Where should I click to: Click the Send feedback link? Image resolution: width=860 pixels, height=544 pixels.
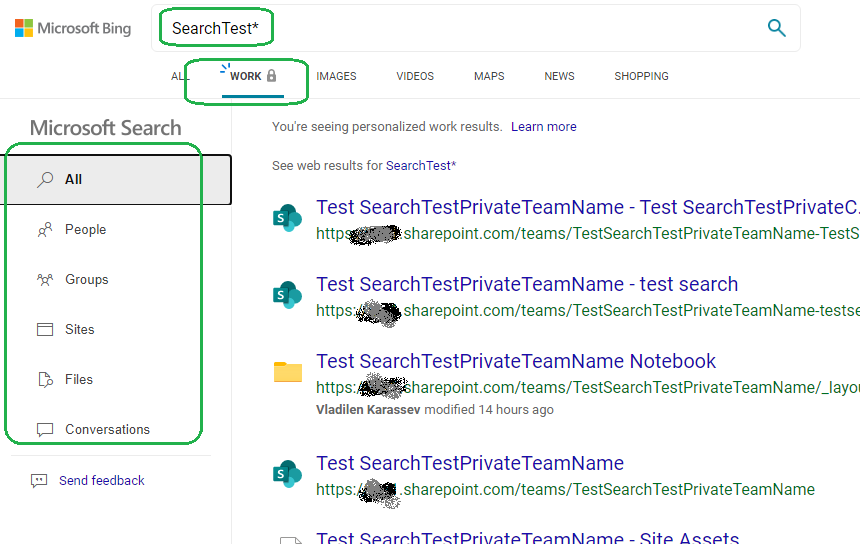102,480
